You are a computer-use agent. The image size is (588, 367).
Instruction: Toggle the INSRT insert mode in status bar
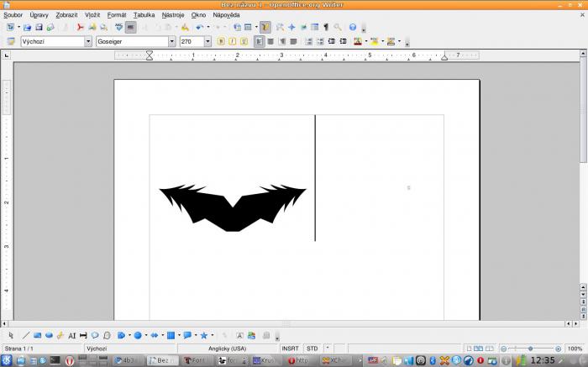(x=291, y=349)
